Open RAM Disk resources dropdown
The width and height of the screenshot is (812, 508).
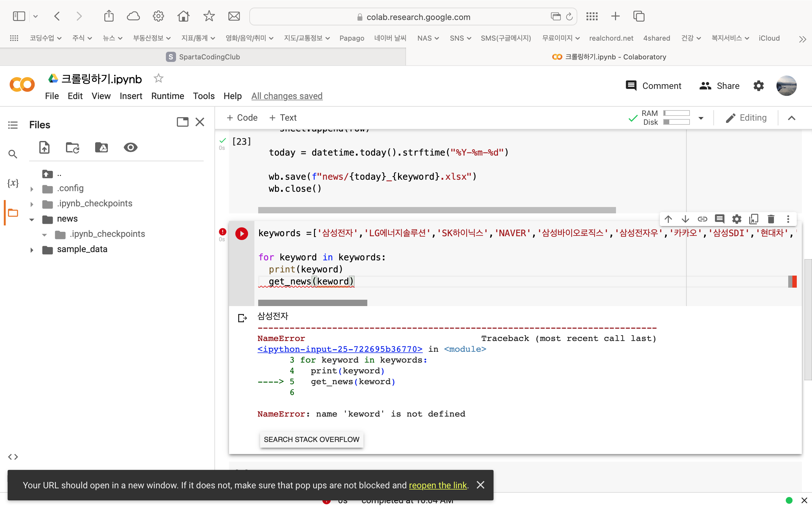tap(701, 118)
